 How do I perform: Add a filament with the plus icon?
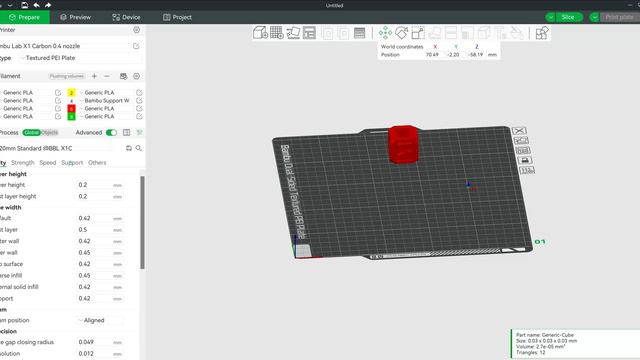94,76
